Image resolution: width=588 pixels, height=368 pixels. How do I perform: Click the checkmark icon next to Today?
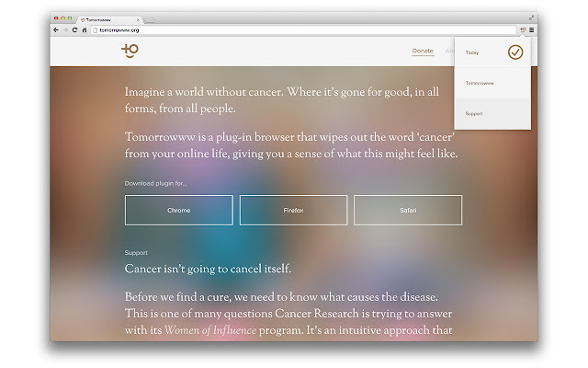[515, 52]
